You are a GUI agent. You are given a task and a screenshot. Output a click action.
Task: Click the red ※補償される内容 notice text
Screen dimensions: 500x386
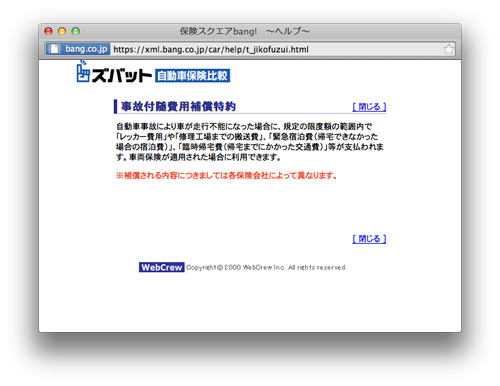227,176
